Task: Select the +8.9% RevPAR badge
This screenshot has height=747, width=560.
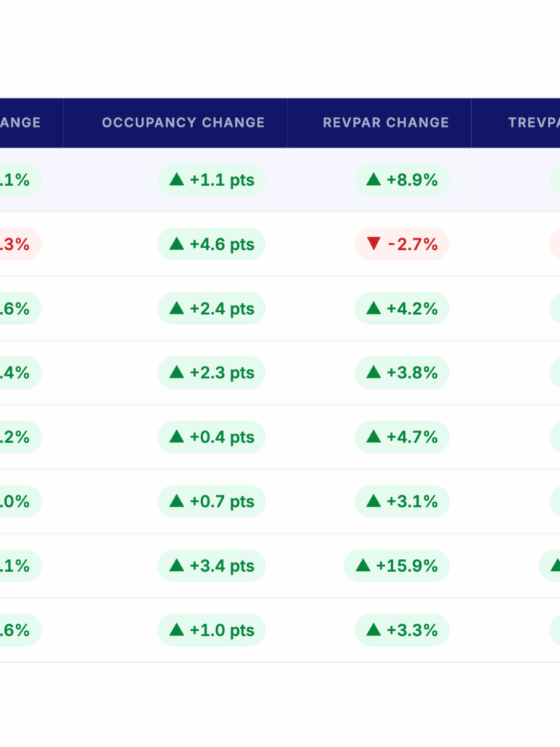Action: pos(402,180)
